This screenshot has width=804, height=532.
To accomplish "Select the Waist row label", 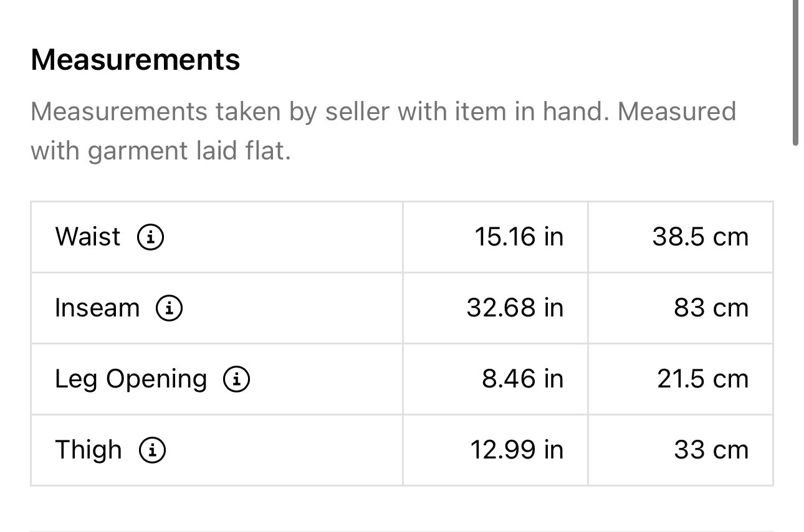I will tap(88, 237).
